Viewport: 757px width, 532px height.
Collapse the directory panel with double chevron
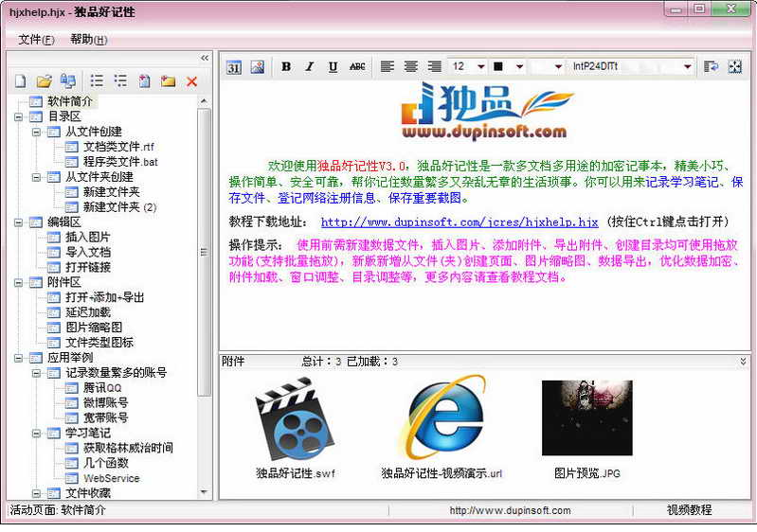[x=205, y=58]
